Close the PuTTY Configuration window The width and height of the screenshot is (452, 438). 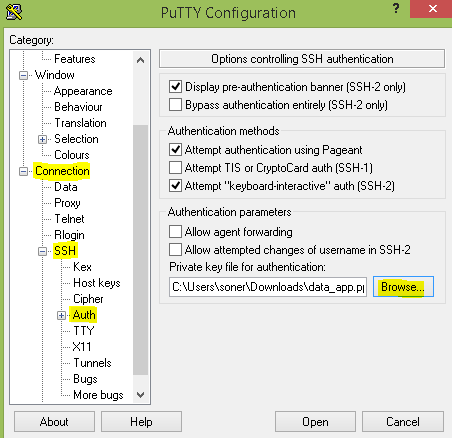(x=432, y=9)
